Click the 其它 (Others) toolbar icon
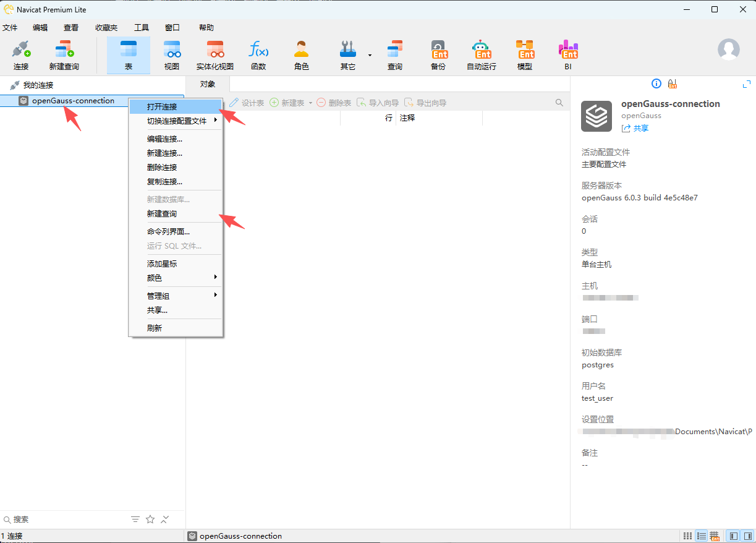The height and width of the screenshot is (543, 756). [348, 56]
